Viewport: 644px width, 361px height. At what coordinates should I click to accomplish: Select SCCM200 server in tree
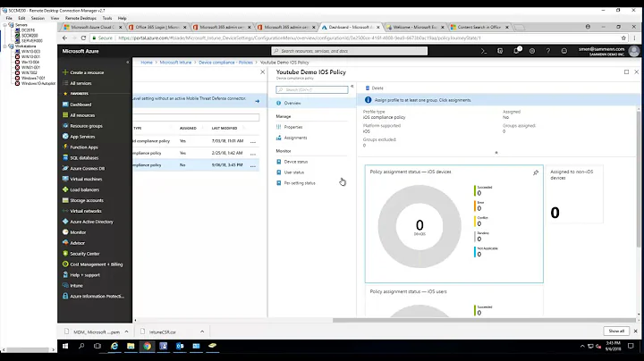coord(30,36)
